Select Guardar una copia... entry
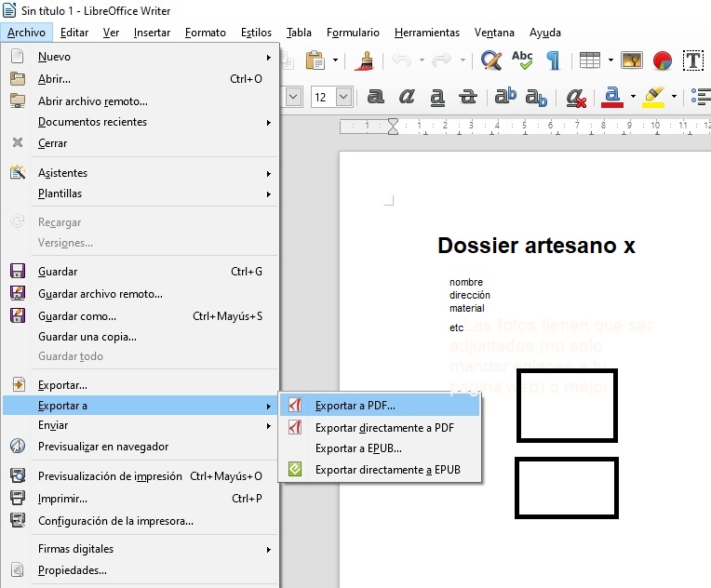 tap(141, 337)
